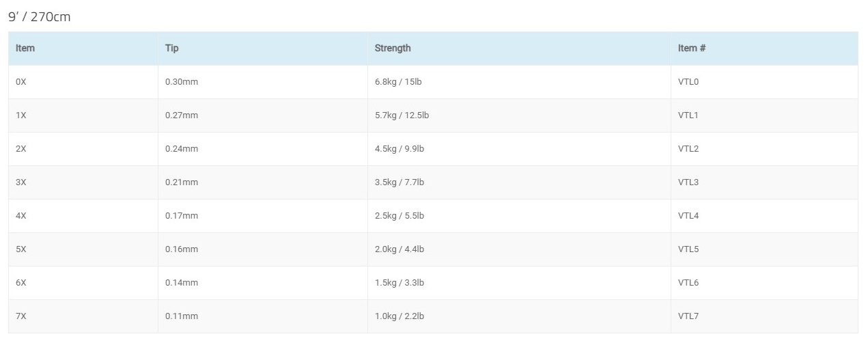868x343 pixels.
Task: Select item number VTL0
Action: 688,82
